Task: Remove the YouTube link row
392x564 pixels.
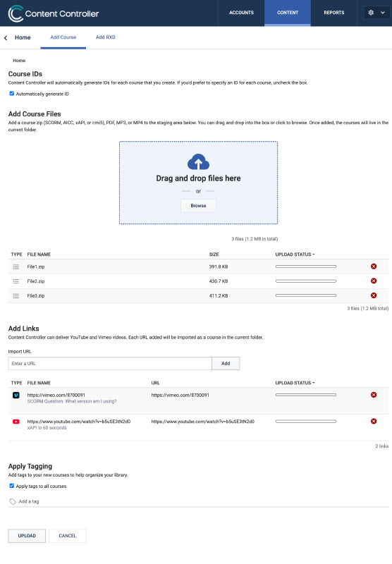Action: click(374, 421)
